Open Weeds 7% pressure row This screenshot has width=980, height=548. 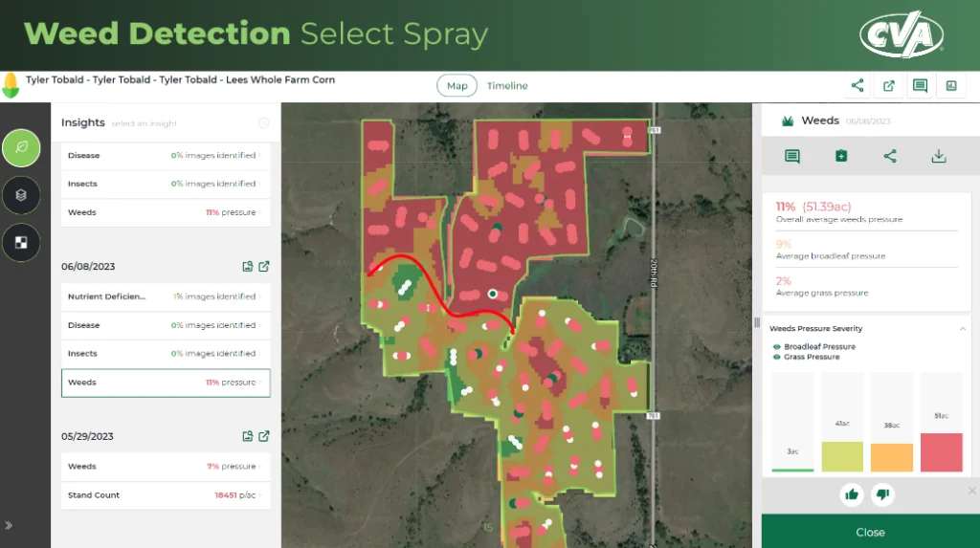pyautogui.click(x=166, y=467)
